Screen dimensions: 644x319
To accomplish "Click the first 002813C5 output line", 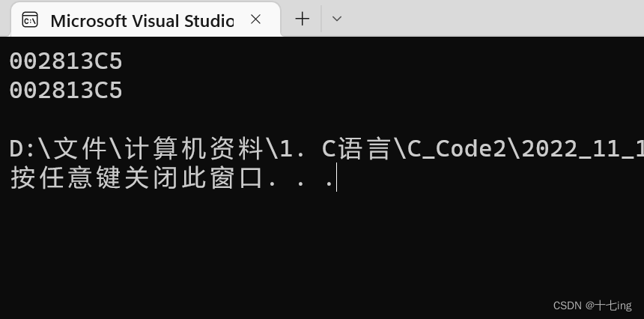I will pos(66,61).
